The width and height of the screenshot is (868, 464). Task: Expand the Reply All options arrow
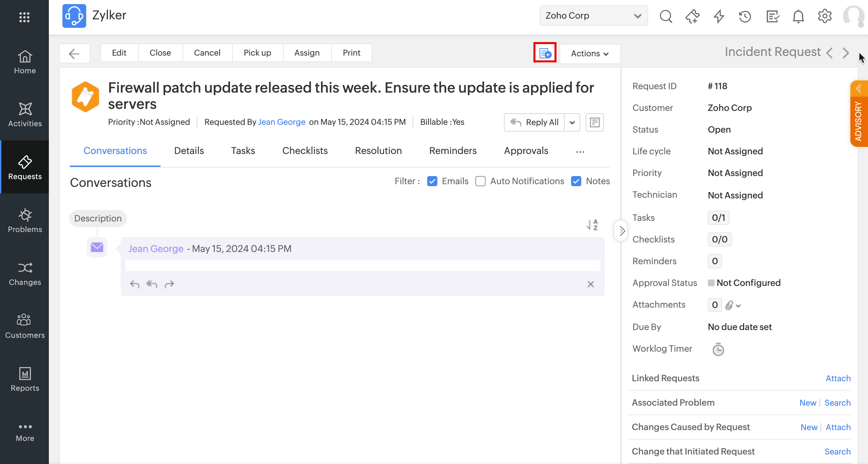tap(572, 122)
